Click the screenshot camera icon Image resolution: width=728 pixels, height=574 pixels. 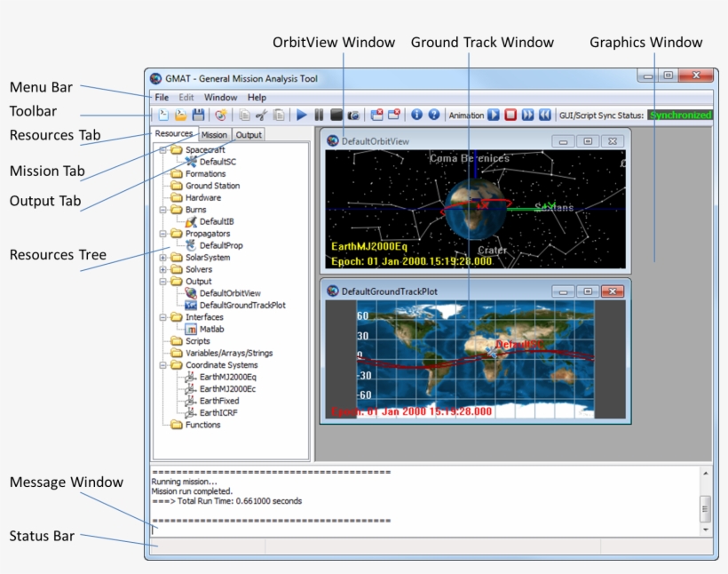click(353, 116)
